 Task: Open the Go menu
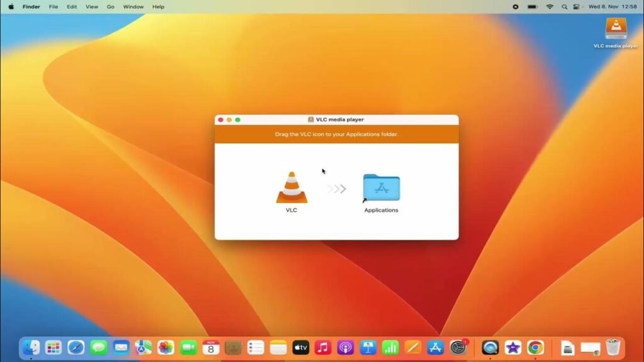pyautogui.click(x=110, y=7)
